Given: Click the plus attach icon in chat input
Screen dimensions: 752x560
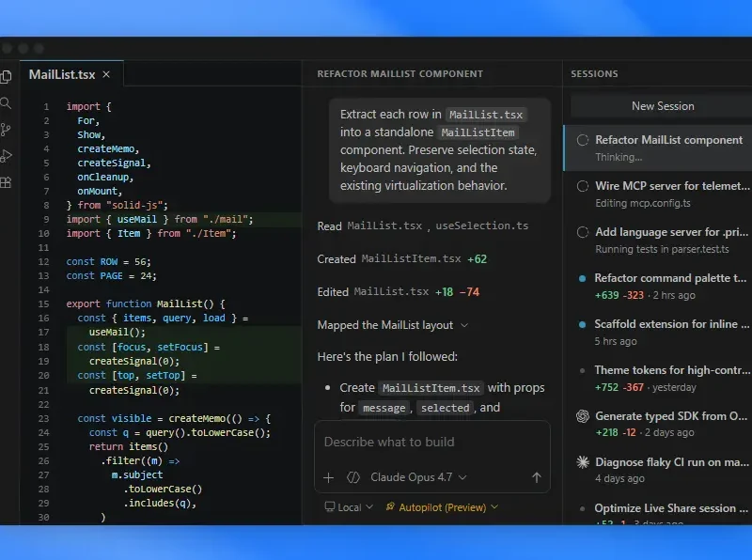Looking at the screenshot, I should coord(328,477).
